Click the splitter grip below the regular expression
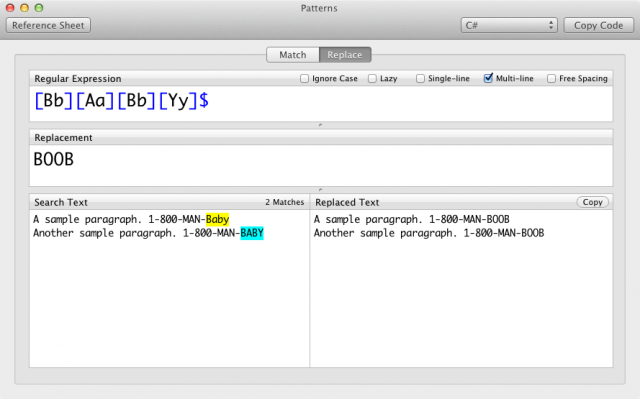The image size is (640, 399). 320,125
